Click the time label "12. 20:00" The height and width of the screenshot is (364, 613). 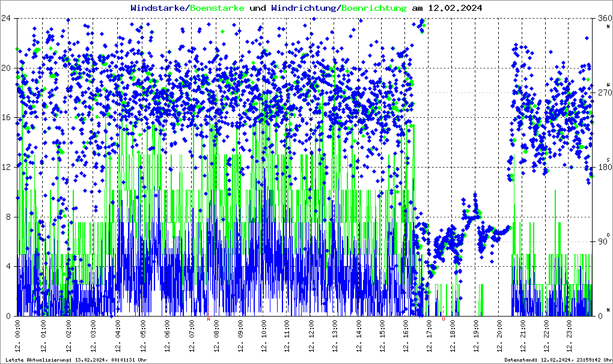pos(499,335)
